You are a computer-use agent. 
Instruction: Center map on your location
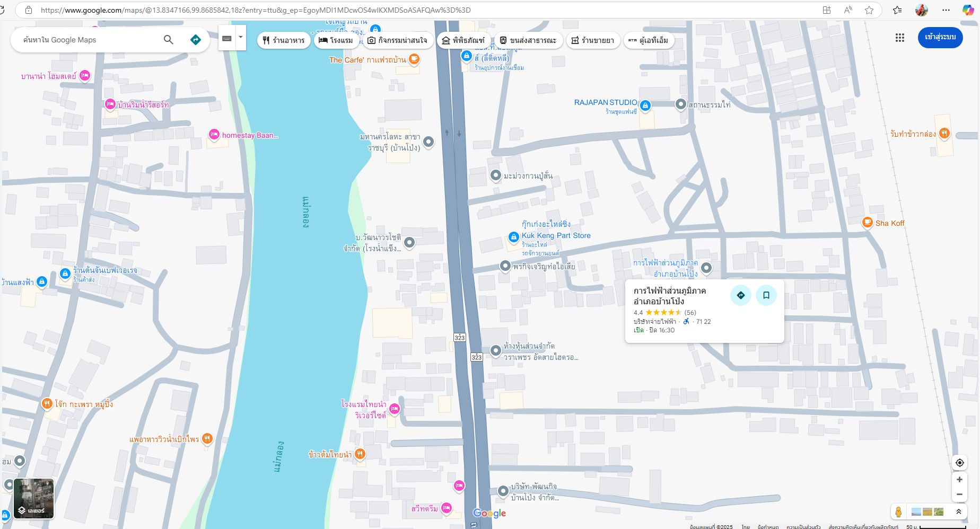[959, 463]
